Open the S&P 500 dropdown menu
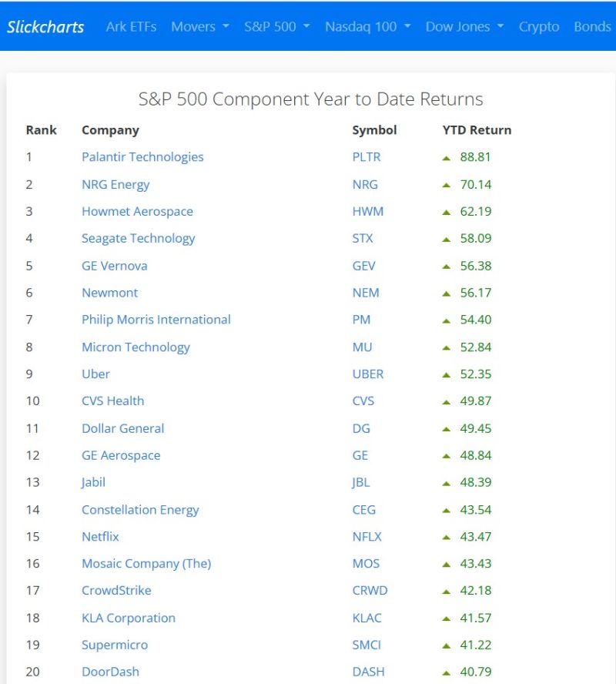616x684 pixels. (276, 26)
